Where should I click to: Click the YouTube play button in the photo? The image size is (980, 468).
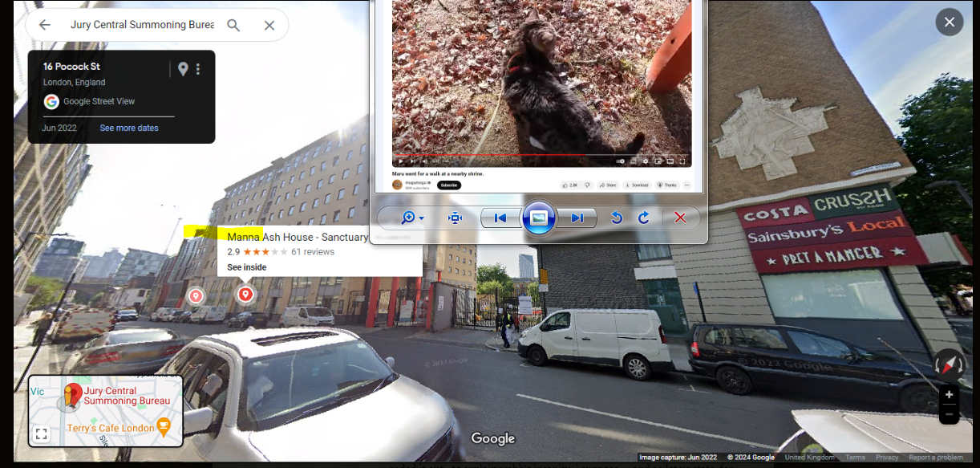(401, 161)
